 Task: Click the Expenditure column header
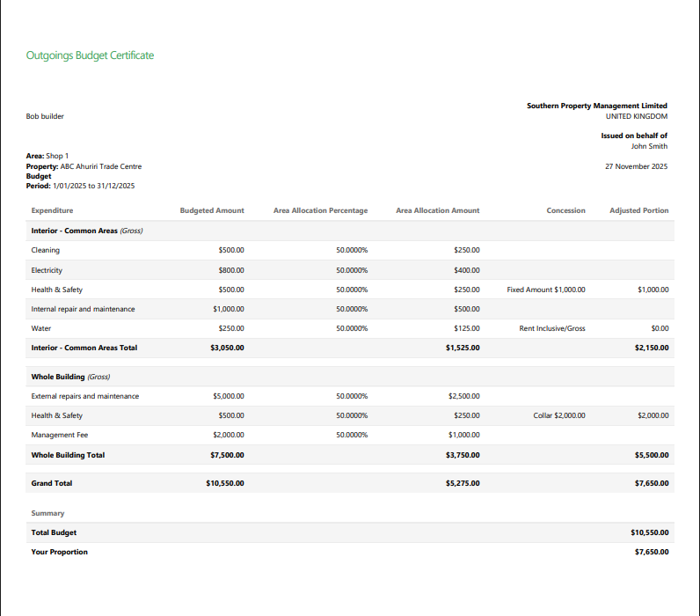pos(52,210)
